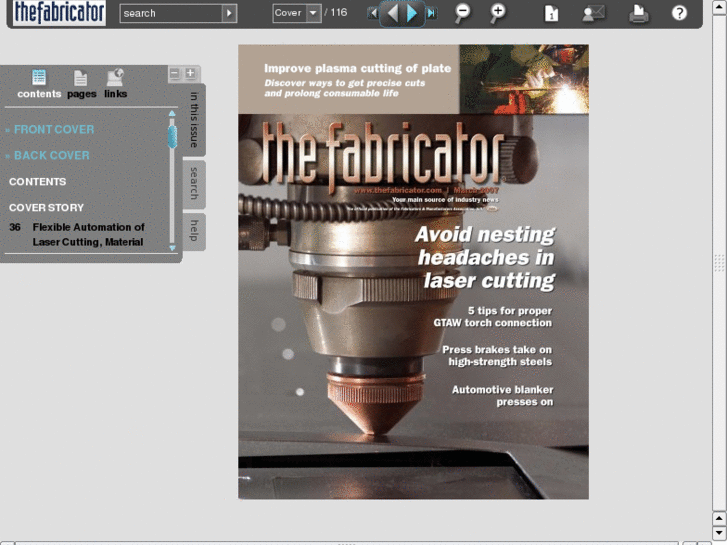Select the links panel view

(x=115, y=84)
